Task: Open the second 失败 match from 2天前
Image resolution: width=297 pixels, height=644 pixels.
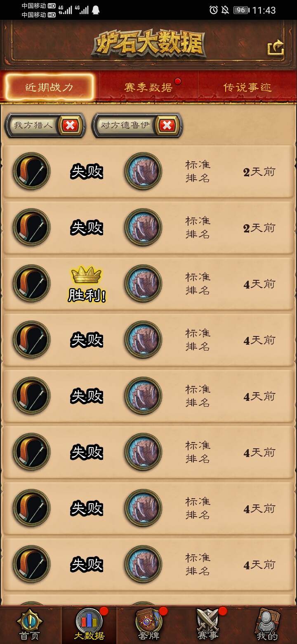Action: (x=148, y=227)
